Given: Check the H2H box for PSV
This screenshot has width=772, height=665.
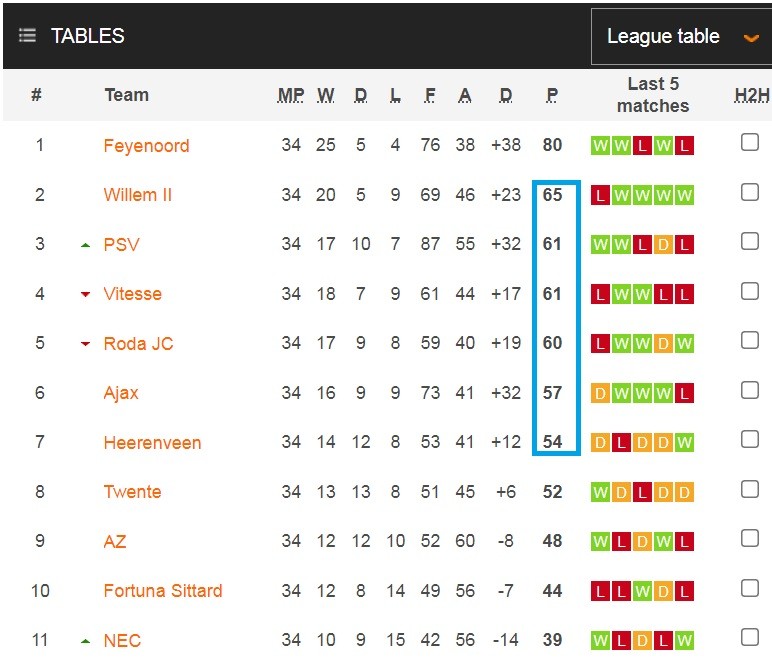Looking at the screenshot, I should coord(749,241).
